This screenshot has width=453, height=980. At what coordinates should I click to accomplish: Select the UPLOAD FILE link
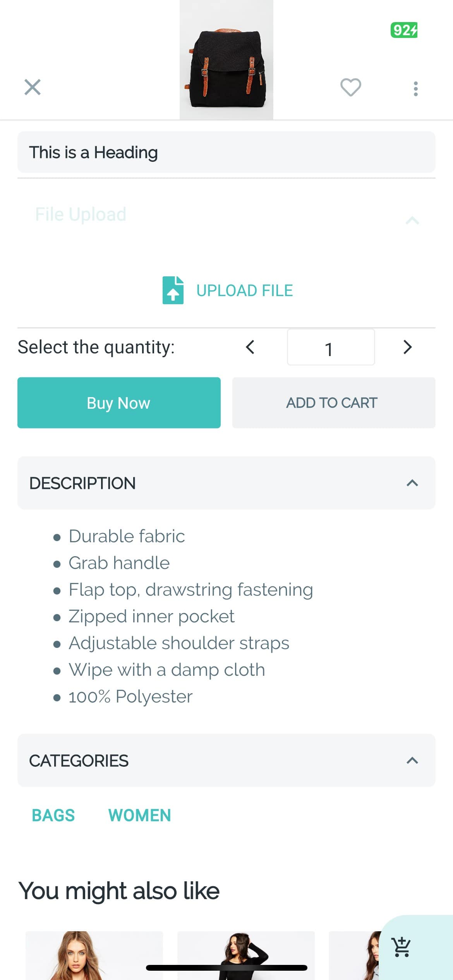pos(245,290)
